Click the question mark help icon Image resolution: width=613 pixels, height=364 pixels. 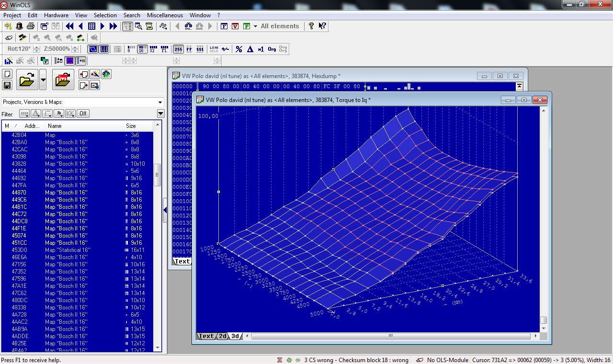(311, 26)
